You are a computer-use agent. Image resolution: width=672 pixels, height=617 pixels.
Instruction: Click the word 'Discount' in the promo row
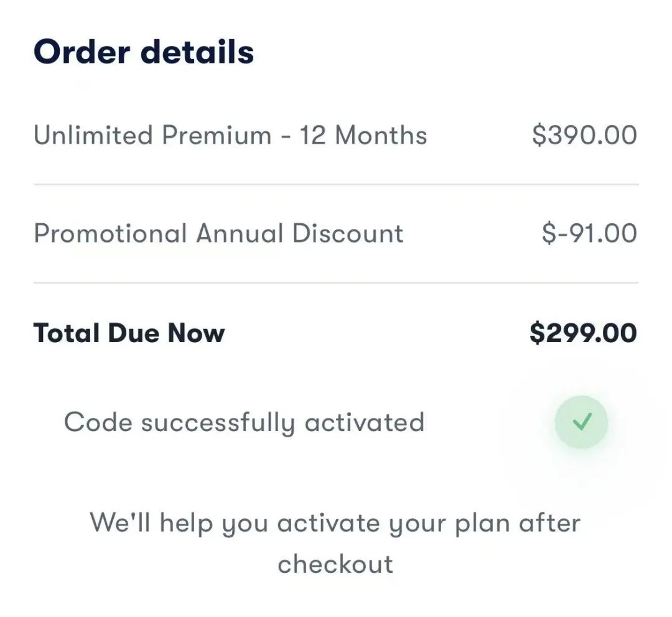click(x=348, y=233)
